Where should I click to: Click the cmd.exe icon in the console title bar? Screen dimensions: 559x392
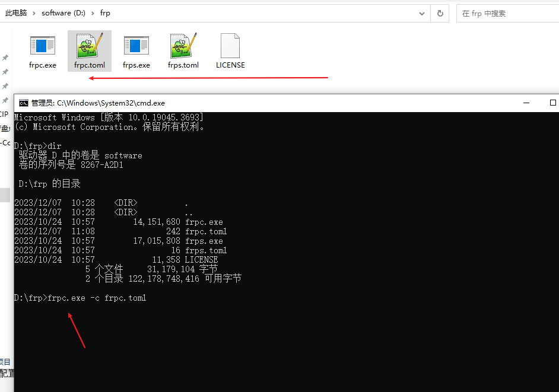[24, 103]
